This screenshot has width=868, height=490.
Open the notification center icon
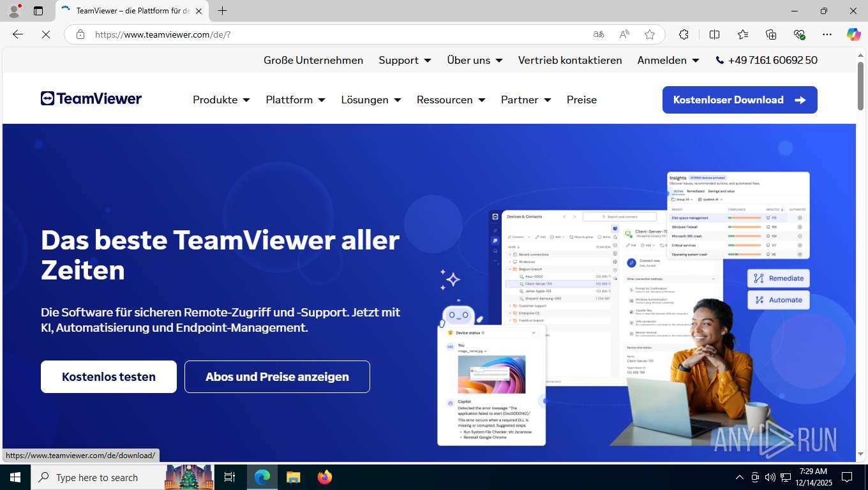[x=847, y=477]
